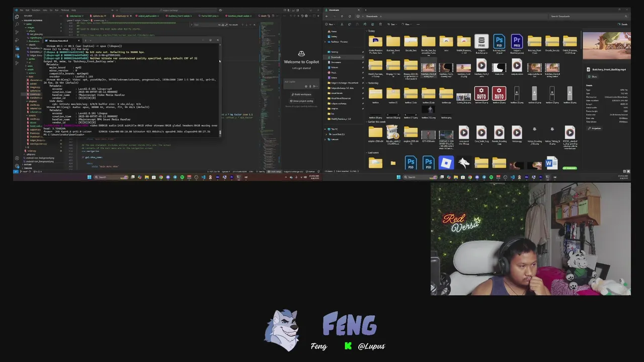
Task: Click Share button in the details pane
Action: pyautogui.click(x=592, y=76)
